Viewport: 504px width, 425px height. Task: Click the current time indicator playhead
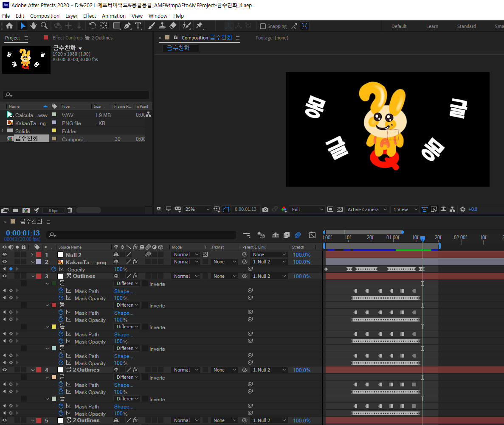click(422, 238)
